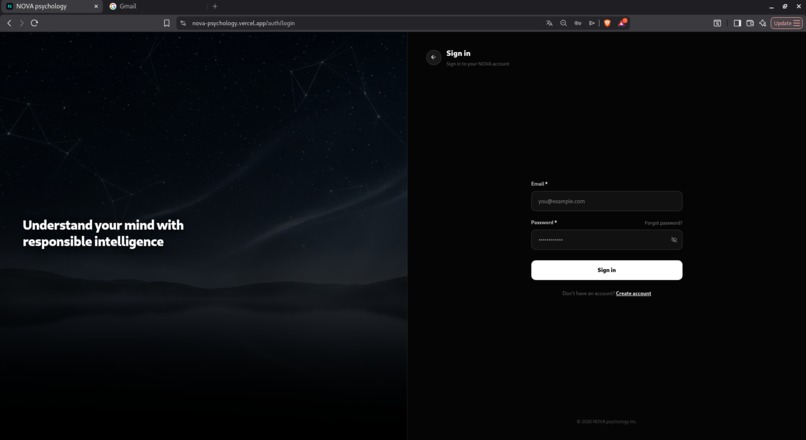Click the Update menu button

(x=786, y=23)
